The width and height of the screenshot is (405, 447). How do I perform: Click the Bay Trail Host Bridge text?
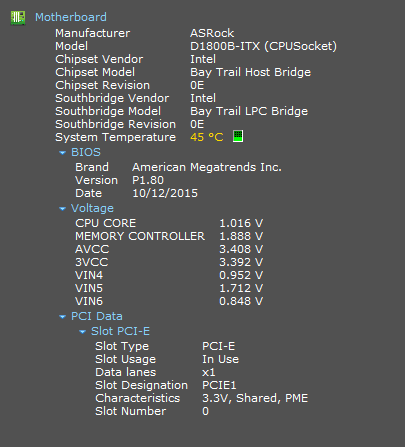point(250,72)
